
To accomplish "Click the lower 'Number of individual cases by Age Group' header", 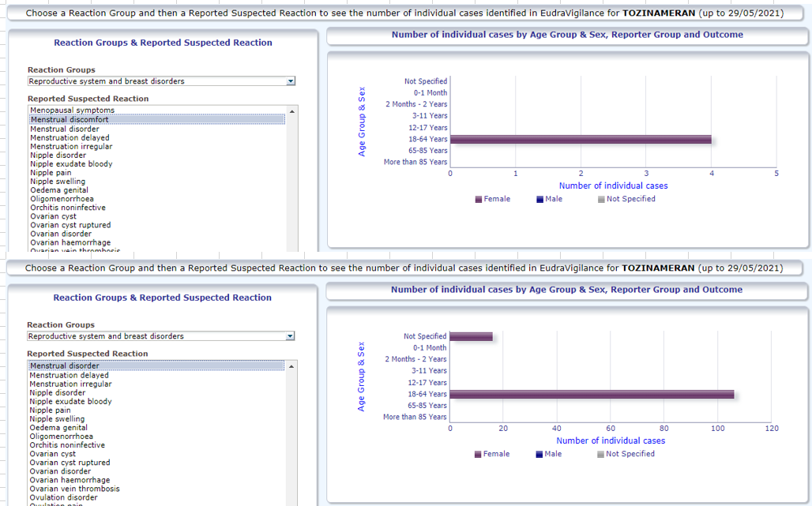I will [566, 290].
